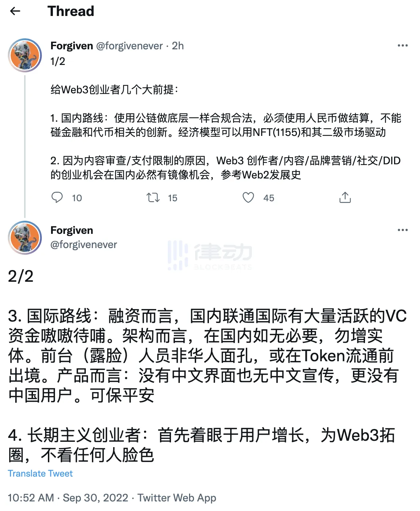This screenshot has width=420, height=511.
Task: Click the 10:52 AM Sep 30, 2022 timestamp
Action: pos(68,498)
